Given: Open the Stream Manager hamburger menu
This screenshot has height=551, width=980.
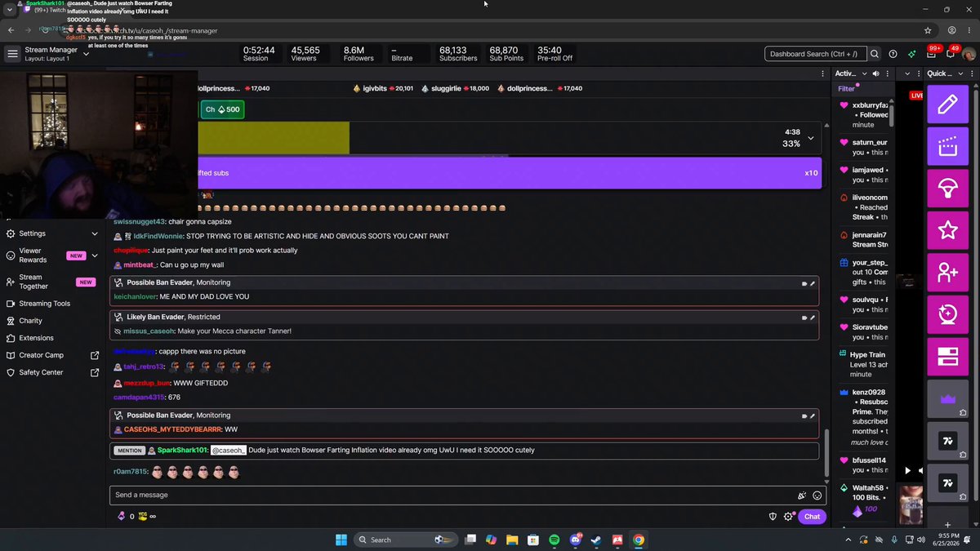Looking at the screenshot, I should tap(12, 54).
